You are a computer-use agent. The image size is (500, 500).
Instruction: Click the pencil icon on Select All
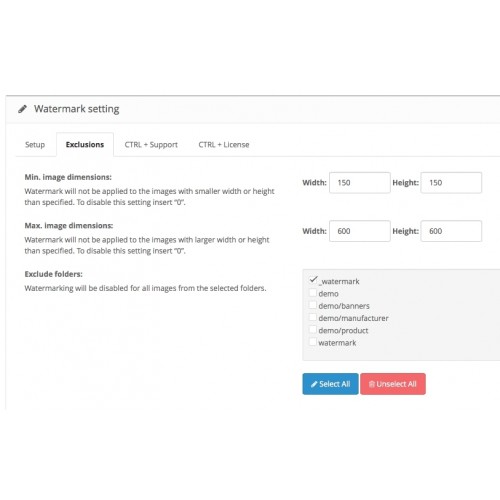314,384
